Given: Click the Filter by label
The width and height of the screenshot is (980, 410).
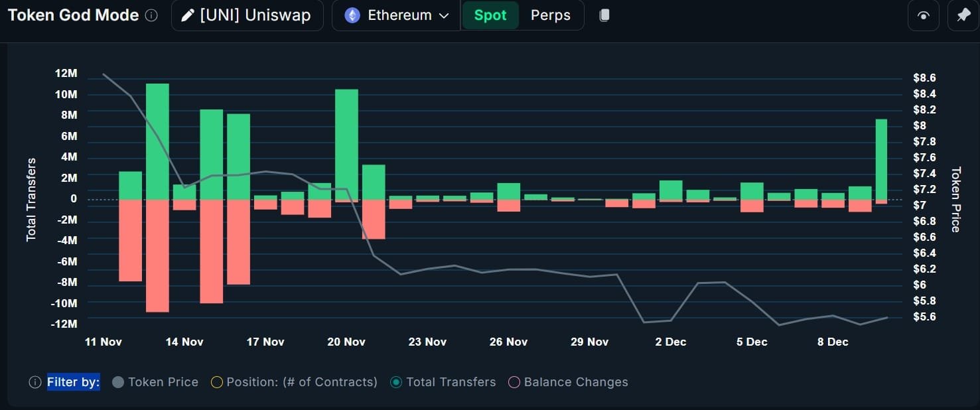Looking at the screenshot, I should (73, 382).
